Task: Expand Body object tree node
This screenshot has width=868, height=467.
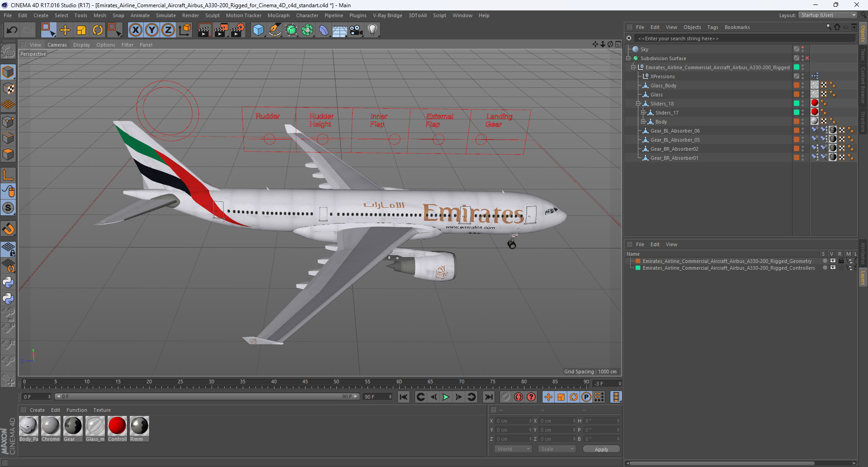Action: [643, 122]
